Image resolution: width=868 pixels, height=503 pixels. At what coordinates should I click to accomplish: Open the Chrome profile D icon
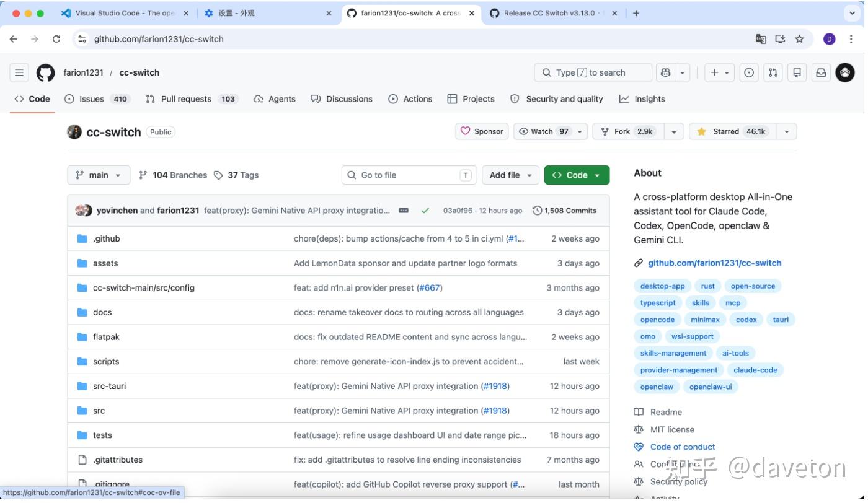(x=830, y=39)
